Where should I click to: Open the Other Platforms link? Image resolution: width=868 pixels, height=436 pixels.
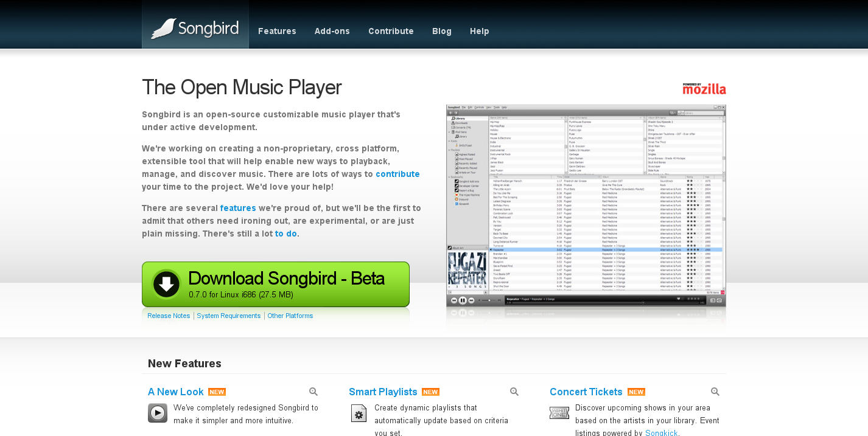click(290, 316)
